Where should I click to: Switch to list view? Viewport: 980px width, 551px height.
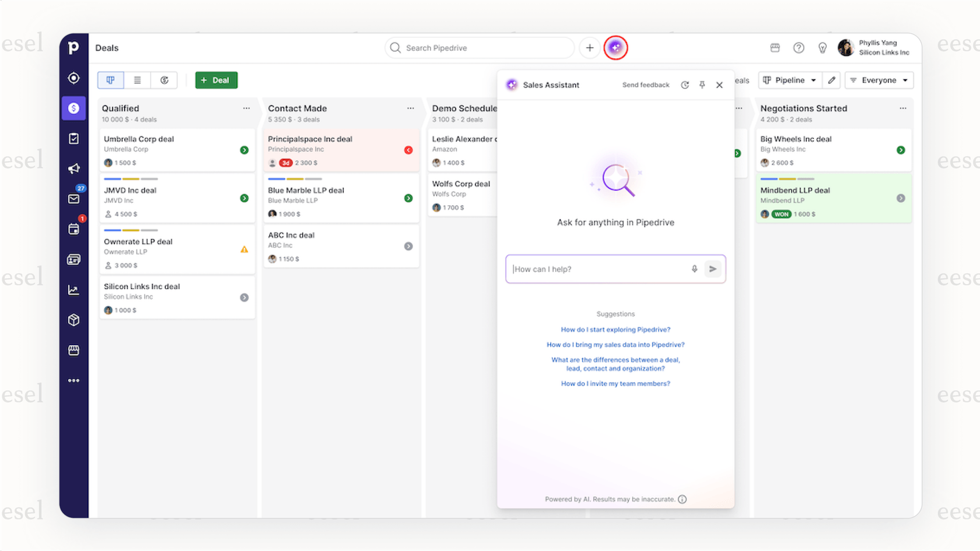(137, 80)
